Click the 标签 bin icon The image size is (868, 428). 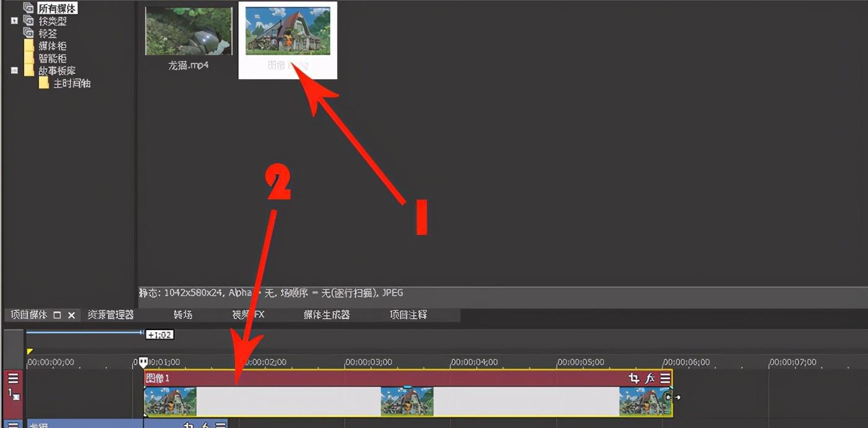(29, 33)
